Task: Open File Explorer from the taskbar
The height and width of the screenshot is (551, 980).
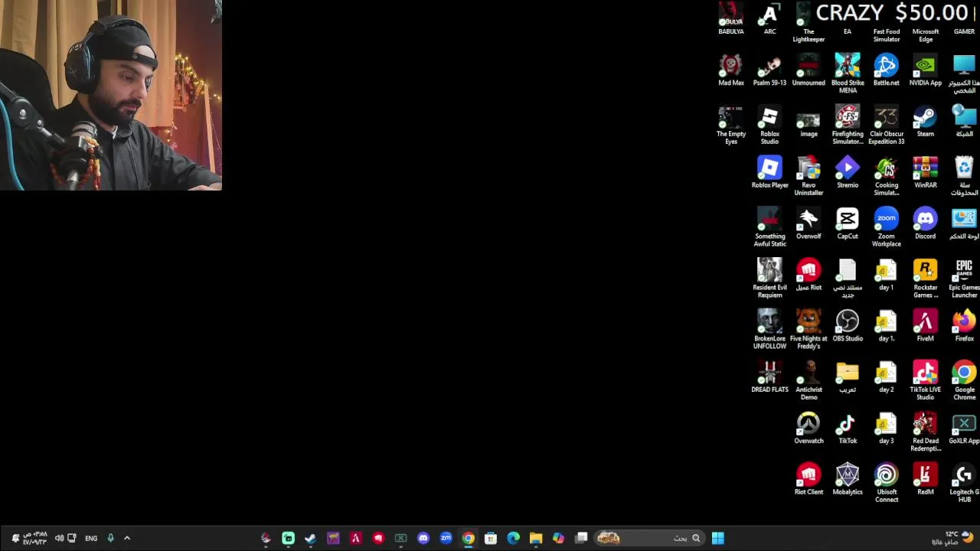Action: pos(536,538)
